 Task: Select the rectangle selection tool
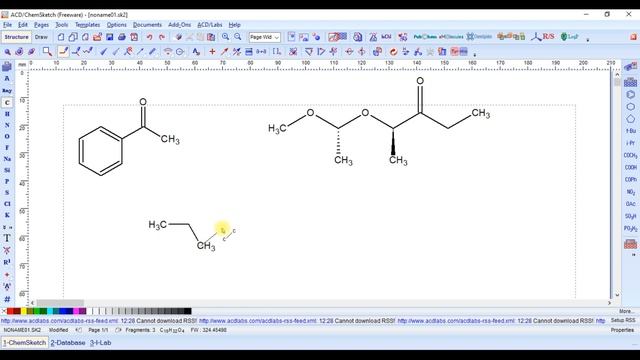[x=47, y=51]
